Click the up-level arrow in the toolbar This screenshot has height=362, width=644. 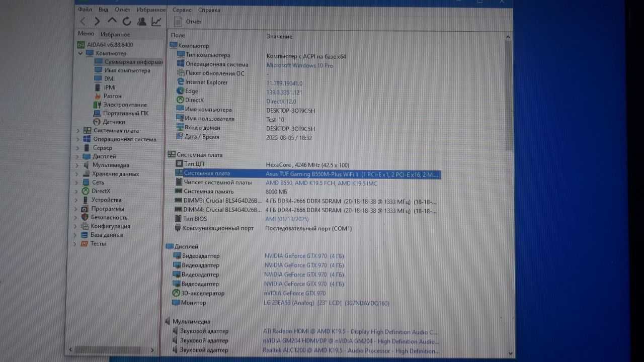(x=112, y=21)
